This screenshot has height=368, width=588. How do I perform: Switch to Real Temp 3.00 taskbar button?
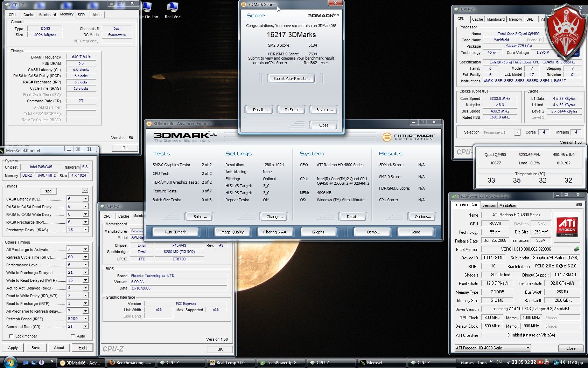pyautogui.click(x=231, y=363)
